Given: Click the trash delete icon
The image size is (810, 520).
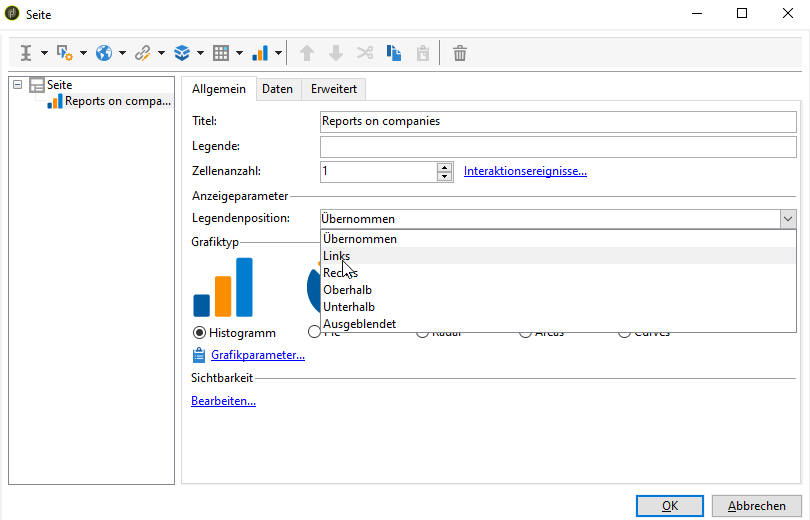Looking at the screenshot, I should point(460,53).
